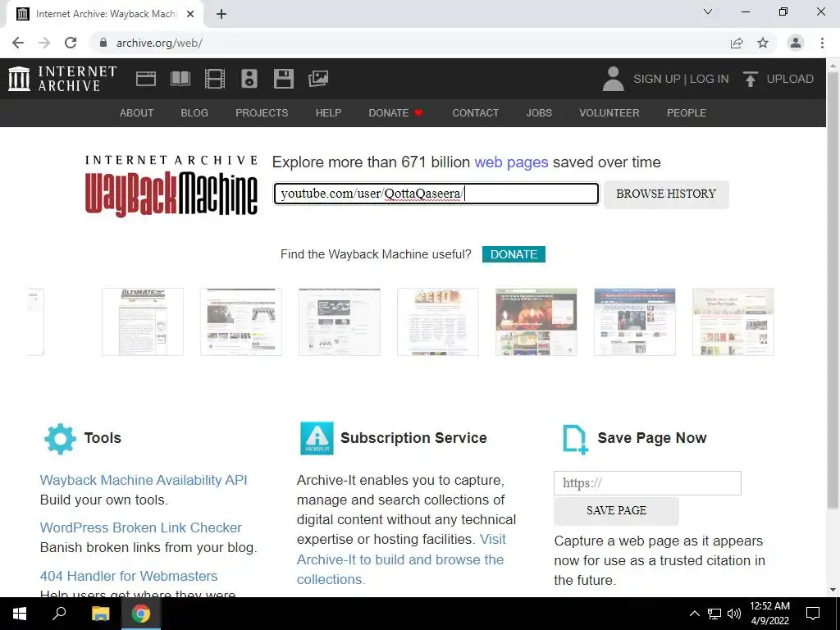Click the Archive-It subscription icon
The image size is (840, 630).
pos(317,438)
